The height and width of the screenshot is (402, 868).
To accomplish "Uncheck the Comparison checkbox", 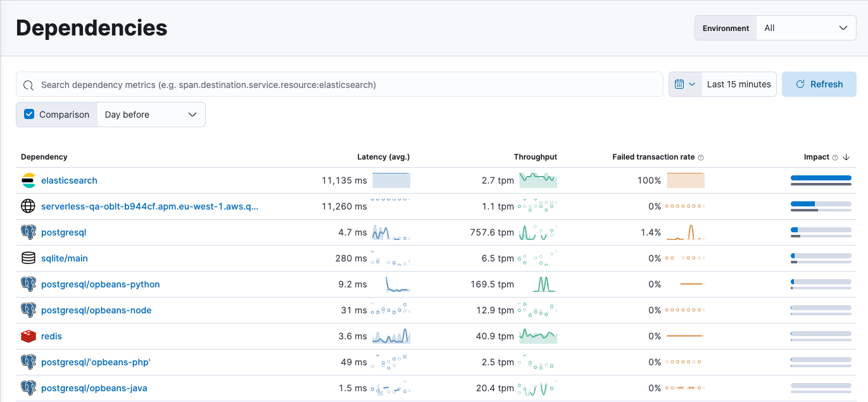I will click(29, 115).
